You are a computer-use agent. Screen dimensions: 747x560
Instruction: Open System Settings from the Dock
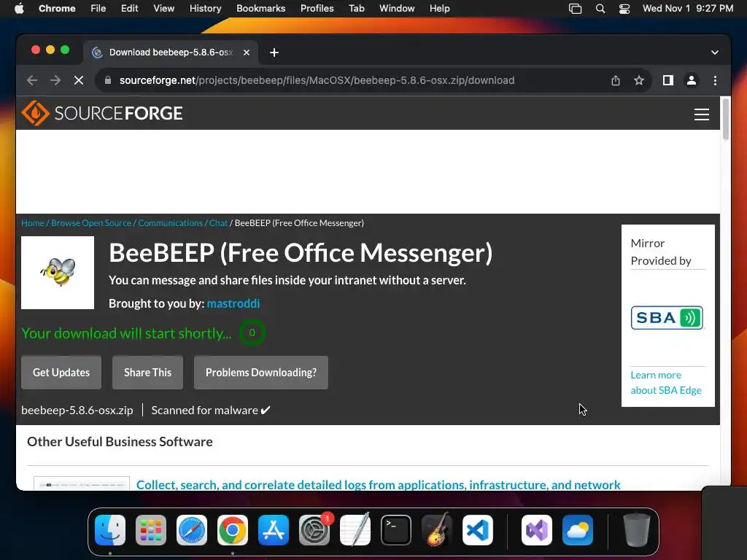(314, 530)
